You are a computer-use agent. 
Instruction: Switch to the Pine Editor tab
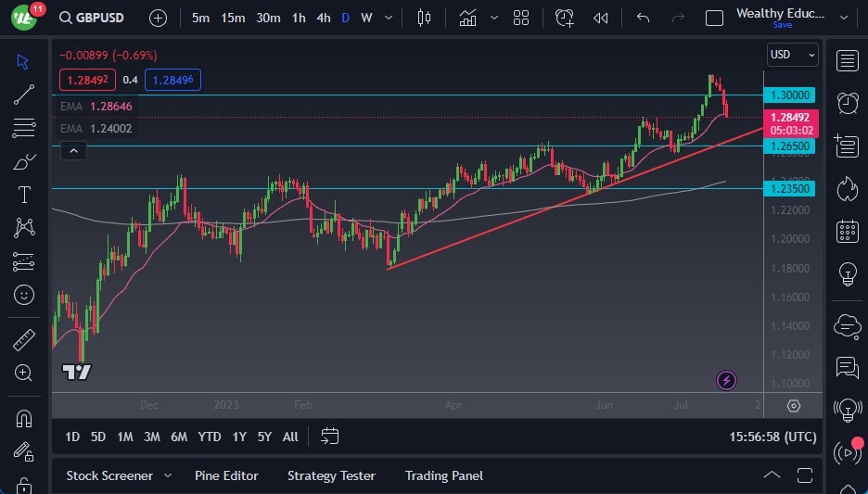tap(226, 475)
